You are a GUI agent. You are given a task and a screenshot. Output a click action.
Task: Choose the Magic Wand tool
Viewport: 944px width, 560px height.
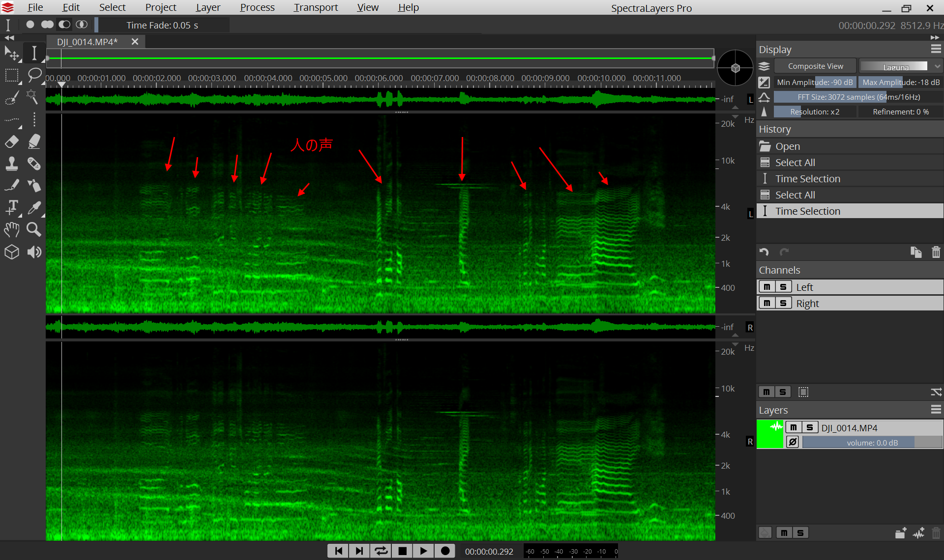tap(33, 97)
